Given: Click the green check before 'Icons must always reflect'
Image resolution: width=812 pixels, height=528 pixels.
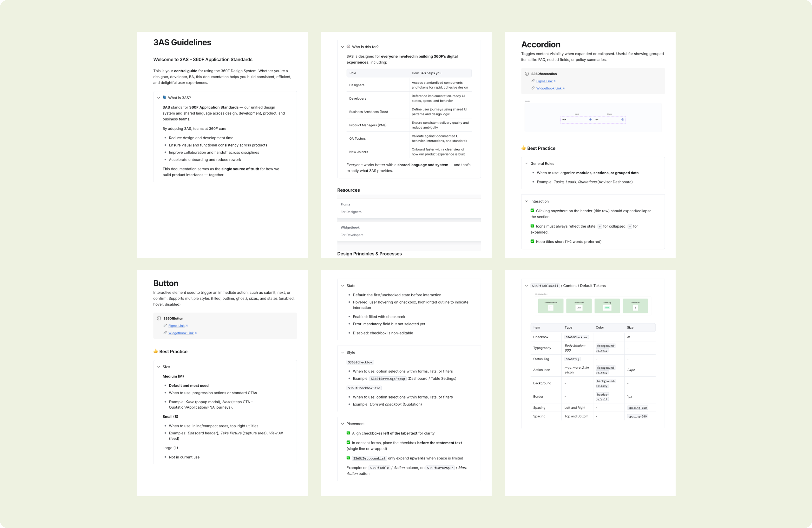Looking at the screenshot, I should pyautogui.click(x=532, y=226).
